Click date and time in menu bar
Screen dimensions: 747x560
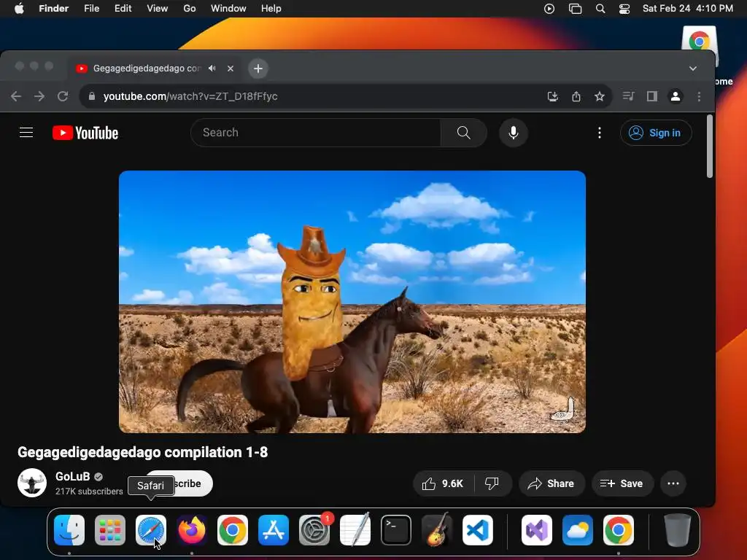(687, 8)
